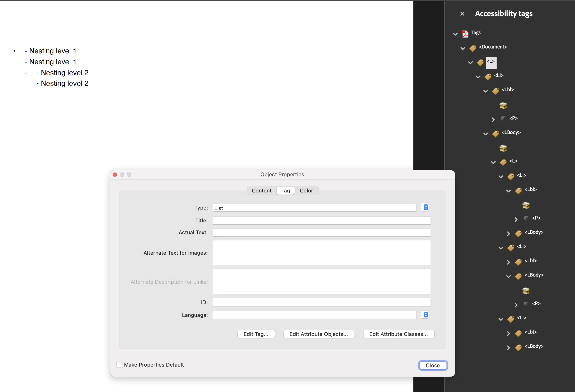
Task: Click the PDF icon next to Tags root
Action: pos(465,34)
